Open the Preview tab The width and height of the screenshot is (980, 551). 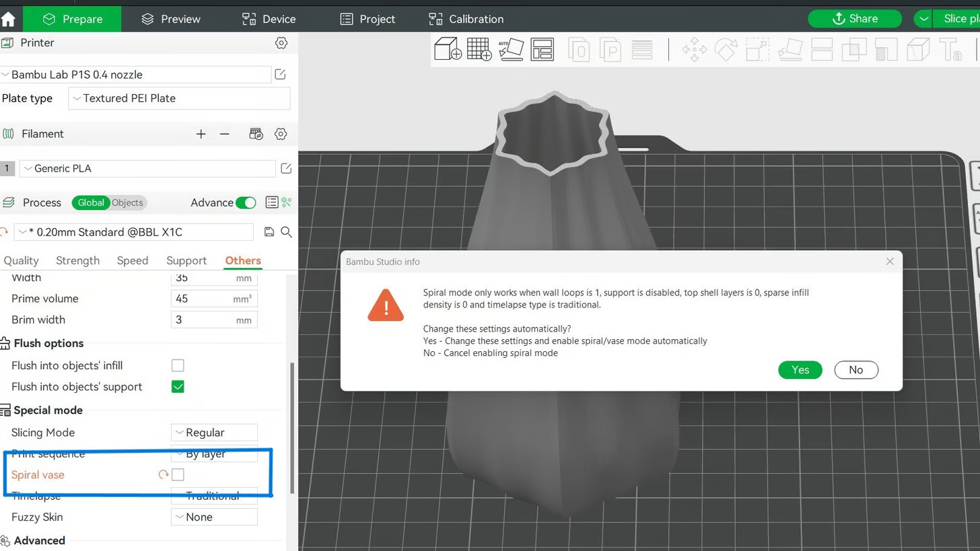coord(171,19)
